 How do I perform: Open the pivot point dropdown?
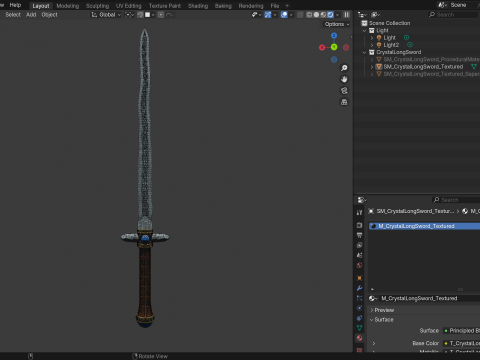pyautogui.click(x=129, y=15)
